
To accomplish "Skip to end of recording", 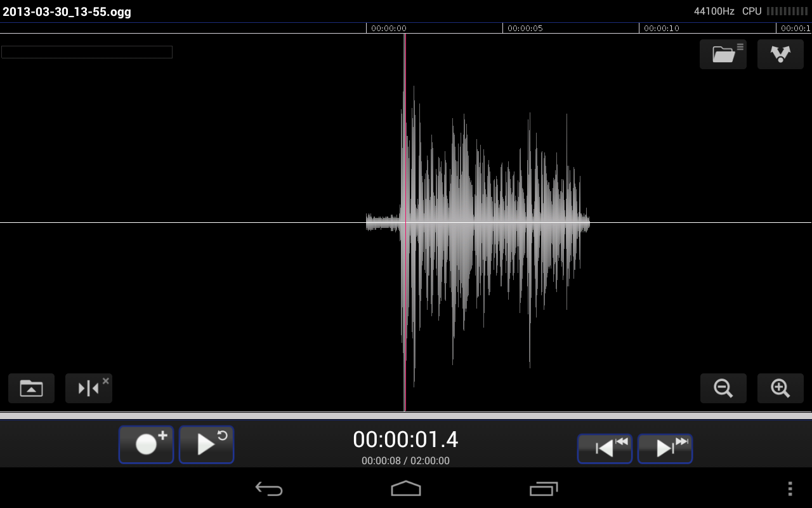I will (x=665, y=448).
